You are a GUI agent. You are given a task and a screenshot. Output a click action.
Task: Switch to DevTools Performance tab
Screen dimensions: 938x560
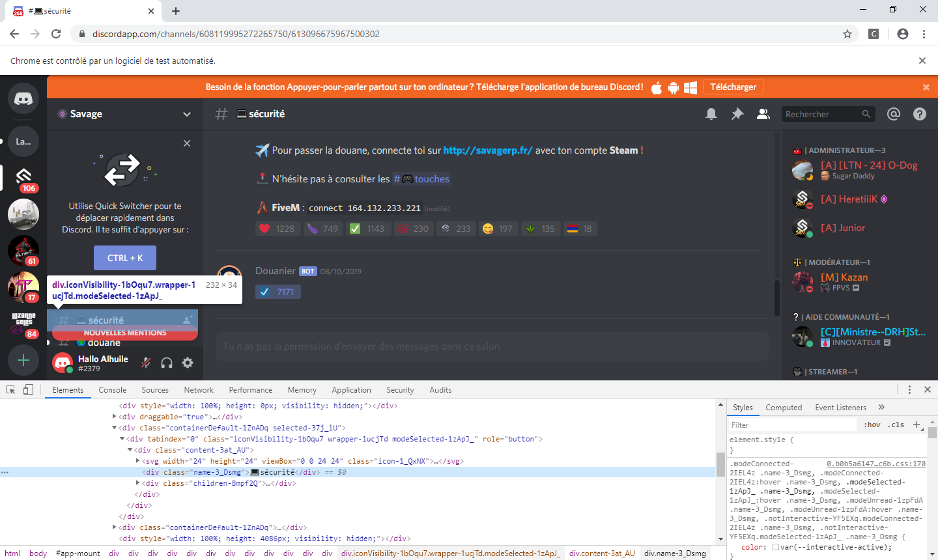(x=251, y=390)
